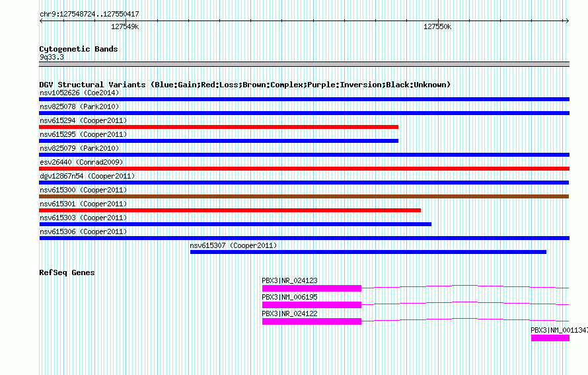This screenshot has width=588, height=375.
Task: Select the 9q33.3 band label
Action: coord(52,57)
